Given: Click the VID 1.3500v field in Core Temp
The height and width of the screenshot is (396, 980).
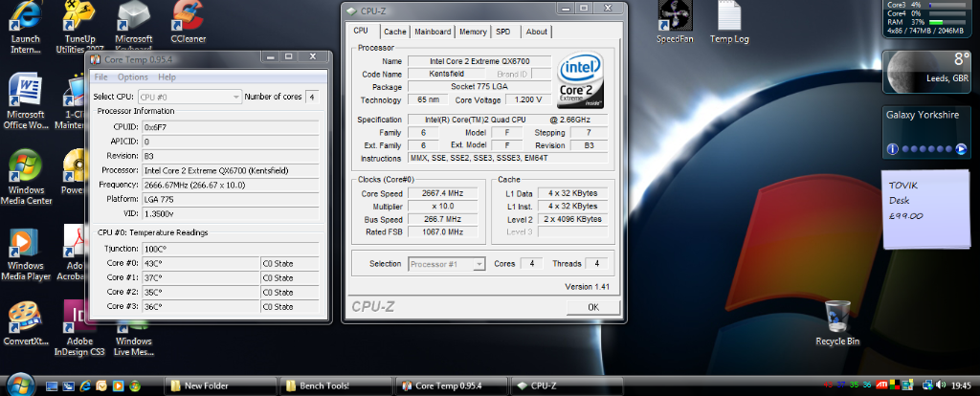Looking at the screenshot, I should 231,213.
